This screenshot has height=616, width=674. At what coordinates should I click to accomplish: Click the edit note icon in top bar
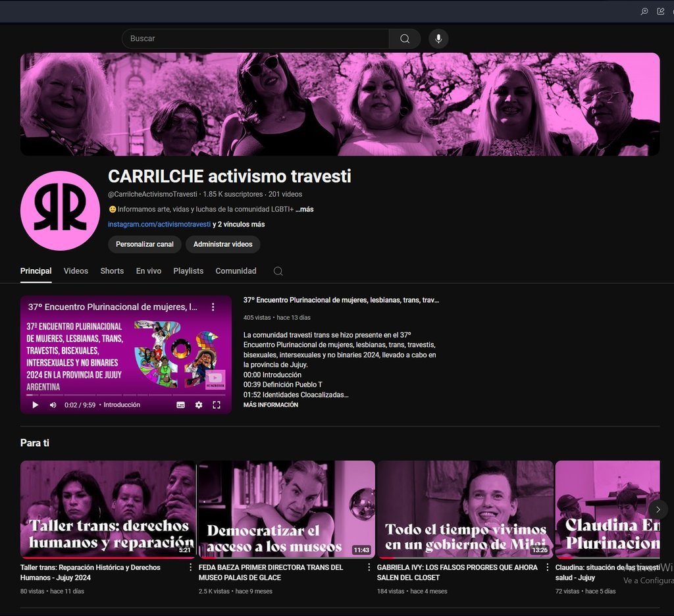(x=661, y=11)
